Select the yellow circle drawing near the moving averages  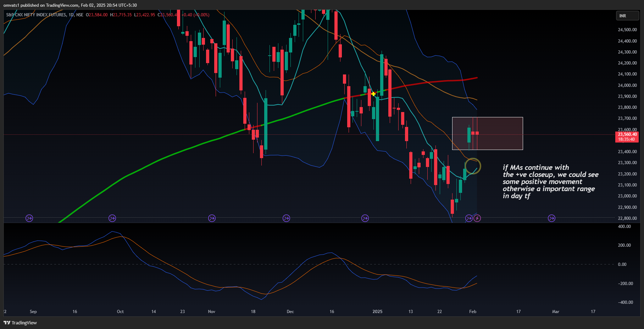(473, 166)
